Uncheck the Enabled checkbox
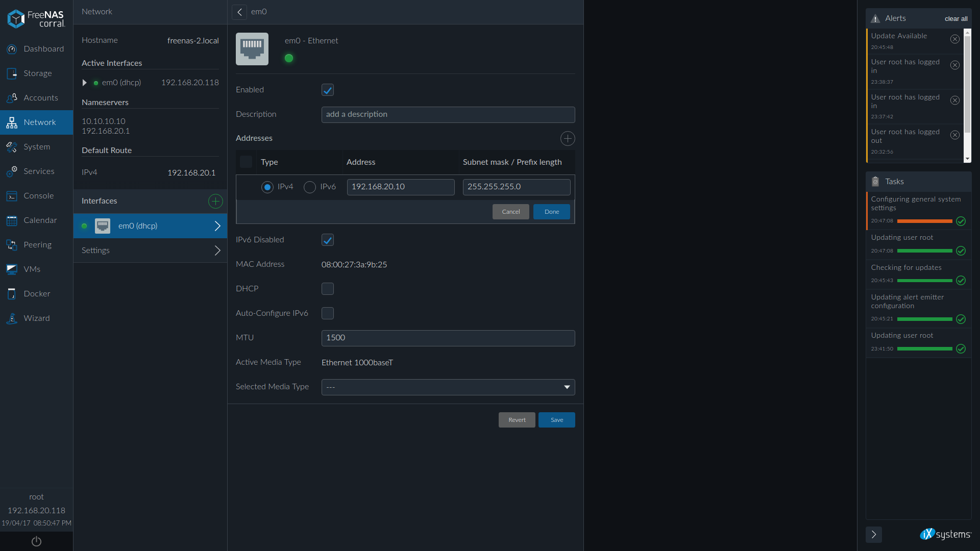 pyautogui.click(x=328, y=90)
